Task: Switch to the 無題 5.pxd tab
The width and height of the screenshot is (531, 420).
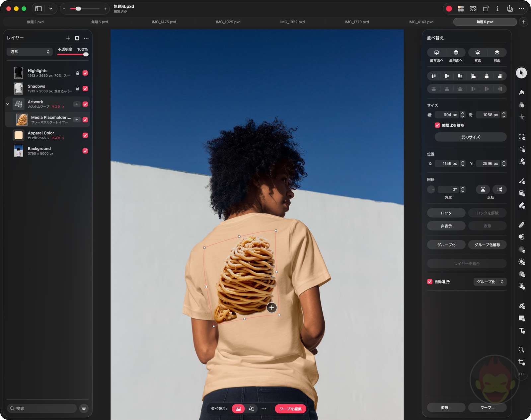Action: coord(99,22)
